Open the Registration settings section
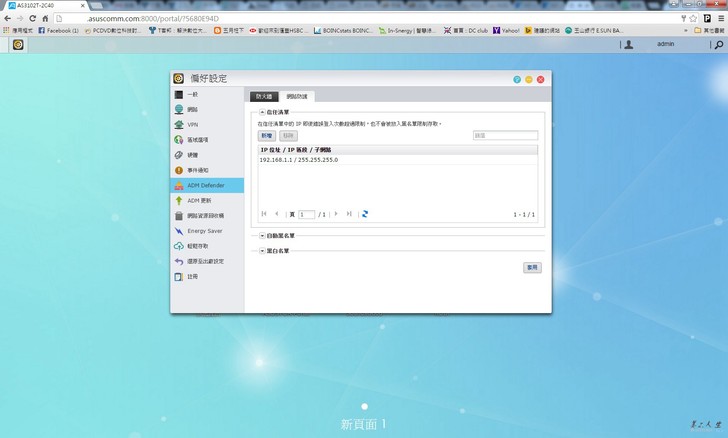Image resolution: width=728 pixels, height=438 pixels. [x=207, y=276]
